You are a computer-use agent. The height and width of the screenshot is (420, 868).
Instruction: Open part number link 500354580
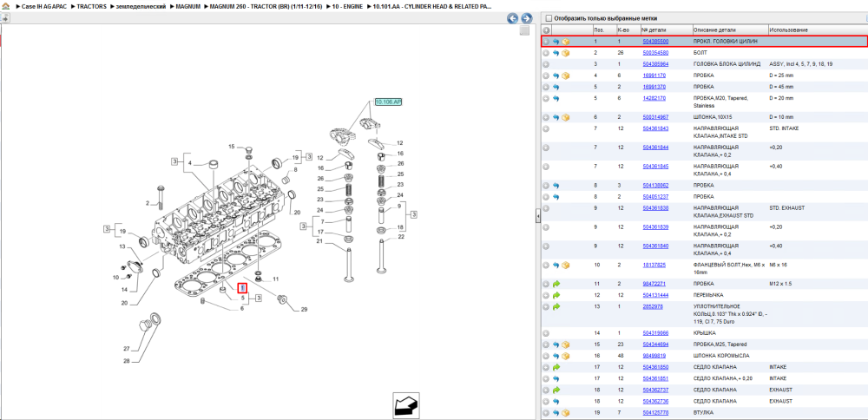tap(655, 53)
